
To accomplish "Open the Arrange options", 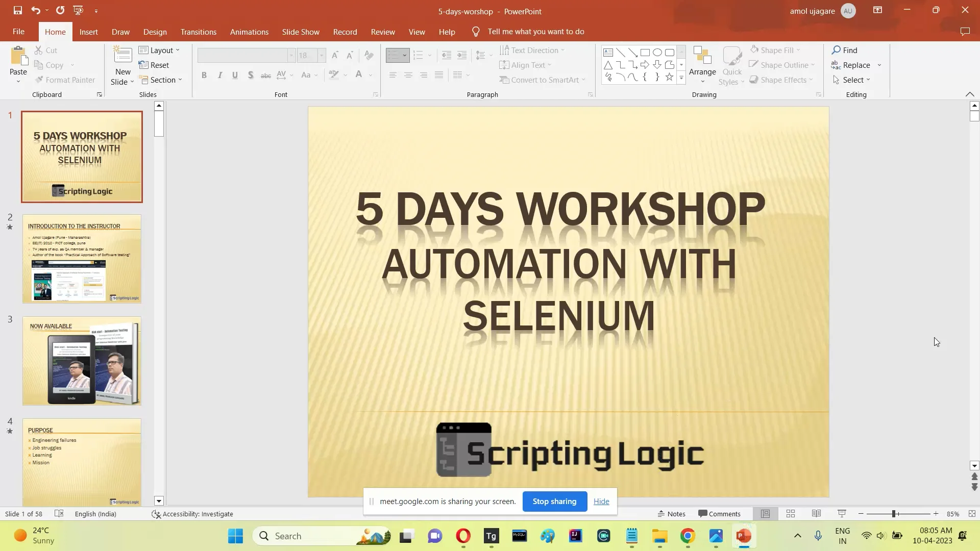I will [x=702, y=65].
